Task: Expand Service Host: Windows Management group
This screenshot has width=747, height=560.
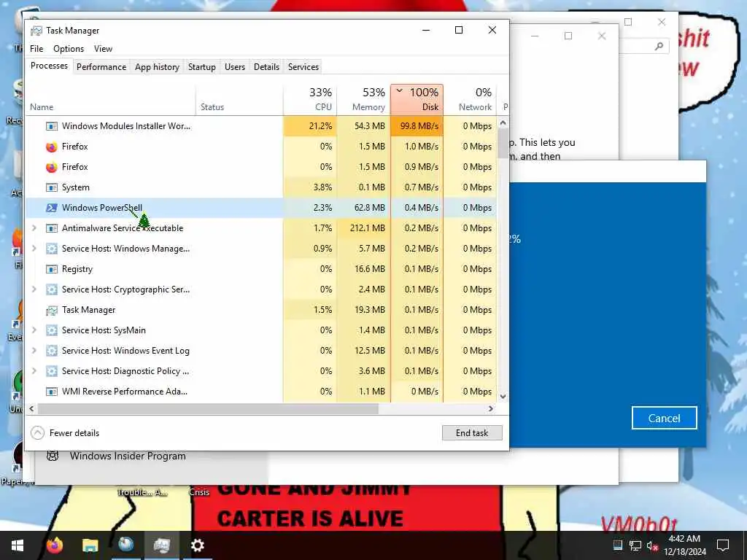Action: click(34, 249)
